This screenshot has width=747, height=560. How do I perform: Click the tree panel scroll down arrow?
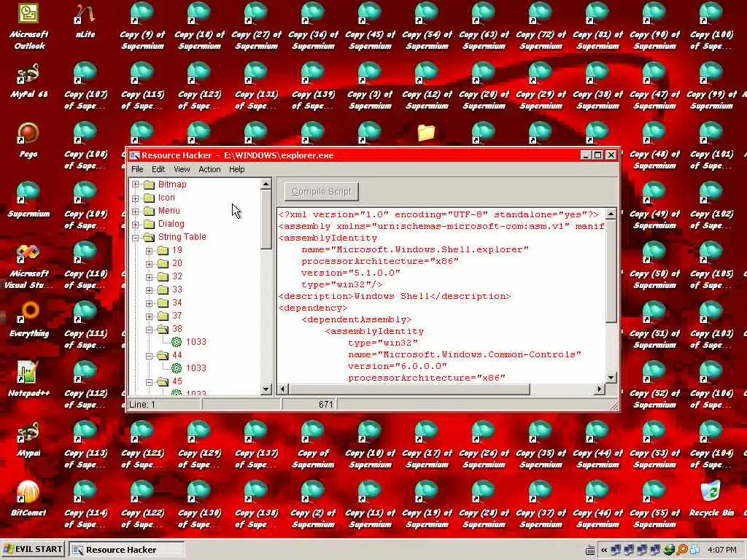click(x=266, y=389)
